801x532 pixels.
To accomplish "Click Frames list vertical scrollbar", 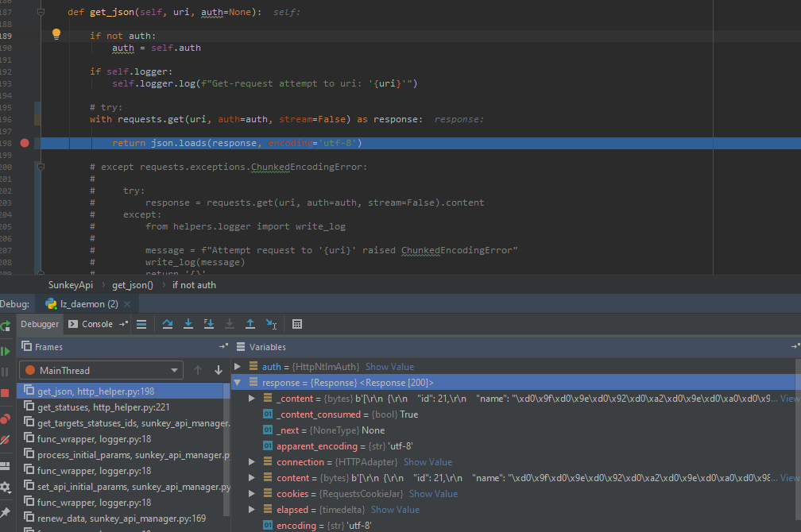I will point(226,449).
